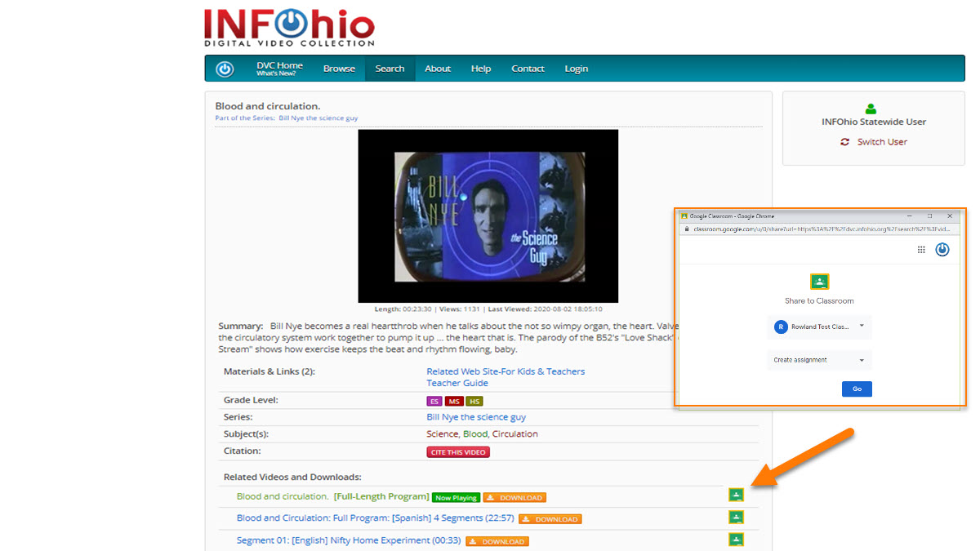The image size is (980, 551).
Task: Share Spanish full program to Google Classroom
Action: [x=737, y=518]
